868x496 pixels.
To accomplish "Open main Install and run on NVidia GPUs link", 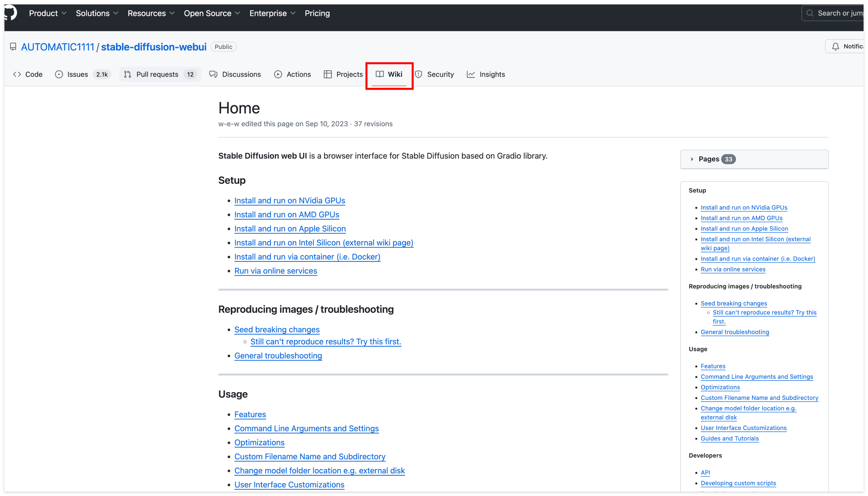I will point(289,200).
